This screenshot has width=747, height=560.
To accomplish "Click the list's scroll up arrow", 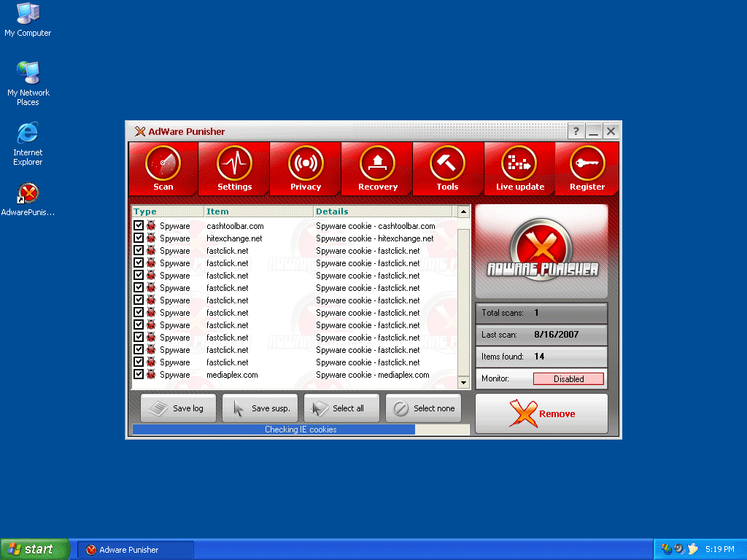I will point(462,211).
